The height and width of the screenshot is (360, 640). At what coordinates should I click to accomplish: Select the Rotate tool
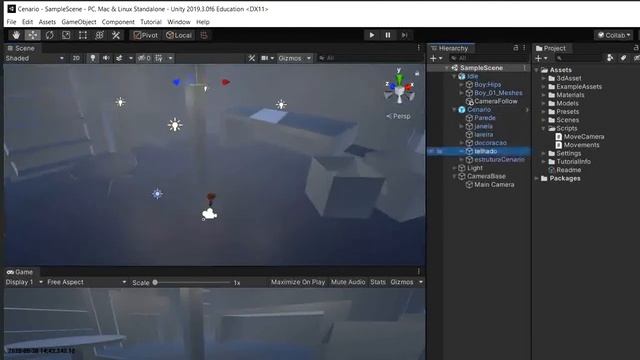(49, 35)
